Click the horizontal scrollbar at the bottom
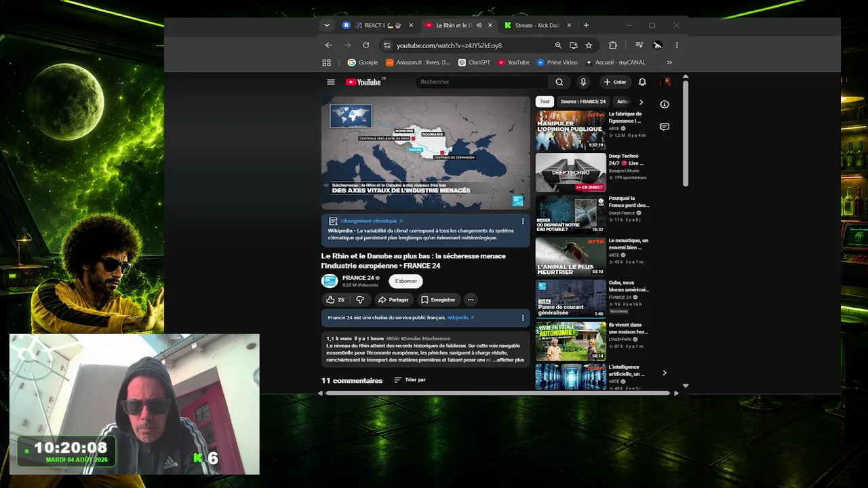Image resolution: width=868 pixels, height=488 pixels. click(498, 393)
